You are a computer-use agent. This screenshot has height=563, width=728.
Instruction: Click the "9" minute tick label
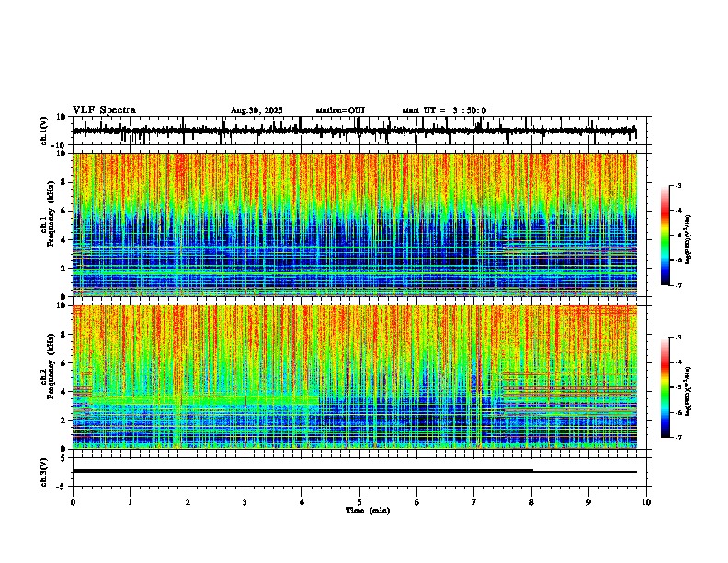pos(588,502)
